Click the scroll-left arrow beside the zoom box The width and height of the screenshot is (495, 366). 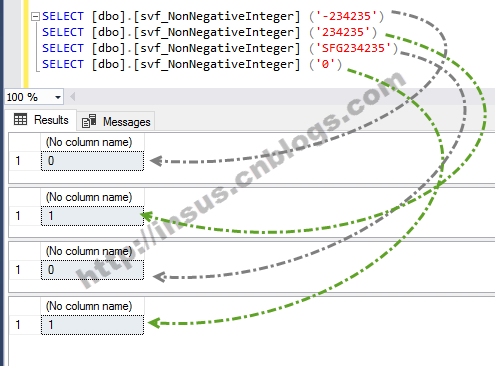[73, 97]
